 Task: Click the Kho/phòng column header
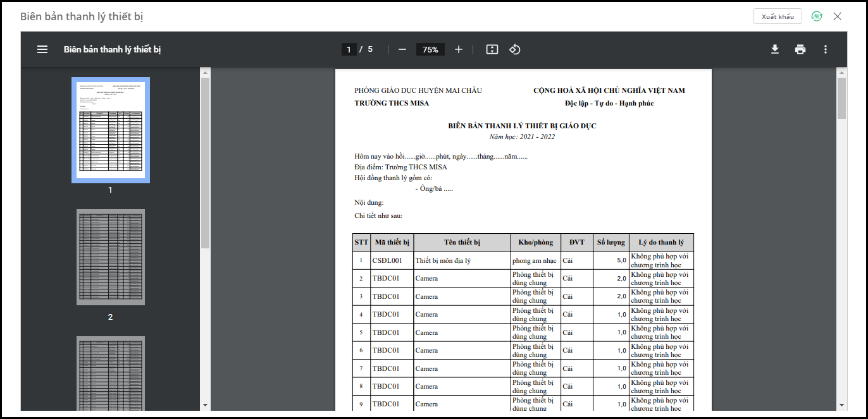point(535,242)
